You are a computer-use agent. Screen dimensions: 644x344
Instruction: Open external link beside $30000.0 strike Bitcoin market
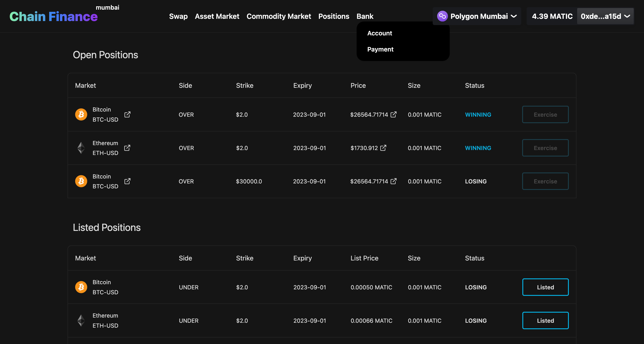point(127,181)
